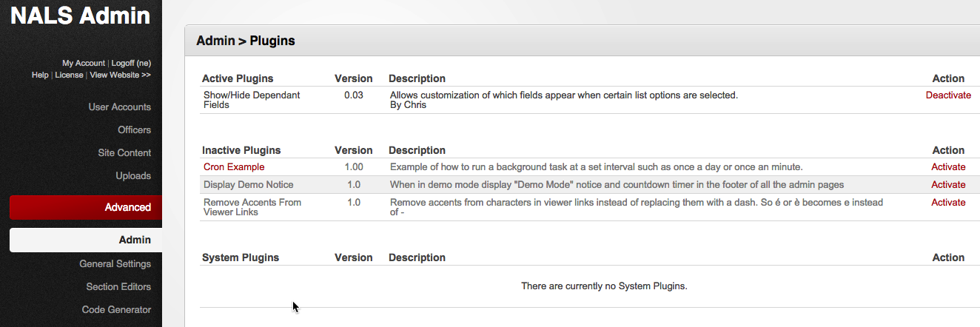Open the Code Generator

[116, 310]
